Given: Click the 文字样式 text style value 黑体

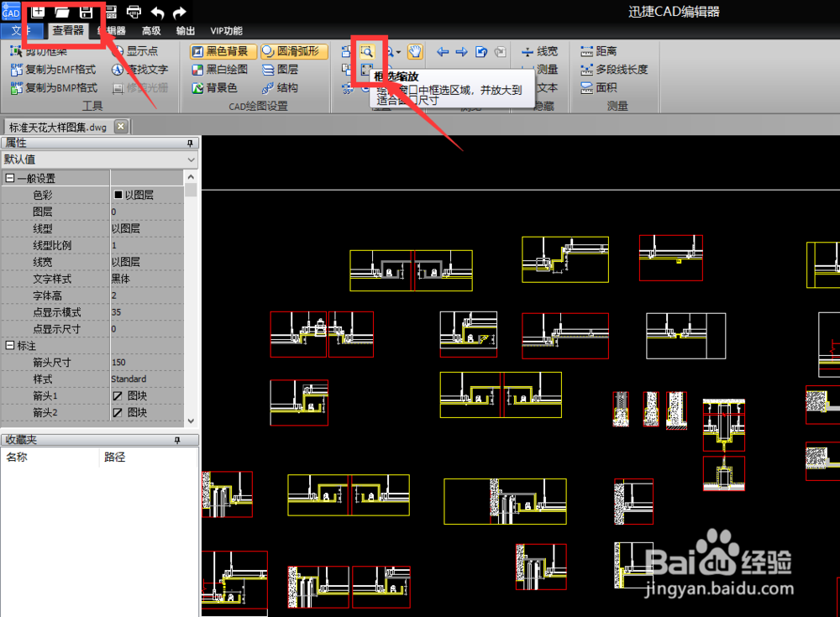Looking at the screenshot, I should point(147,279).
